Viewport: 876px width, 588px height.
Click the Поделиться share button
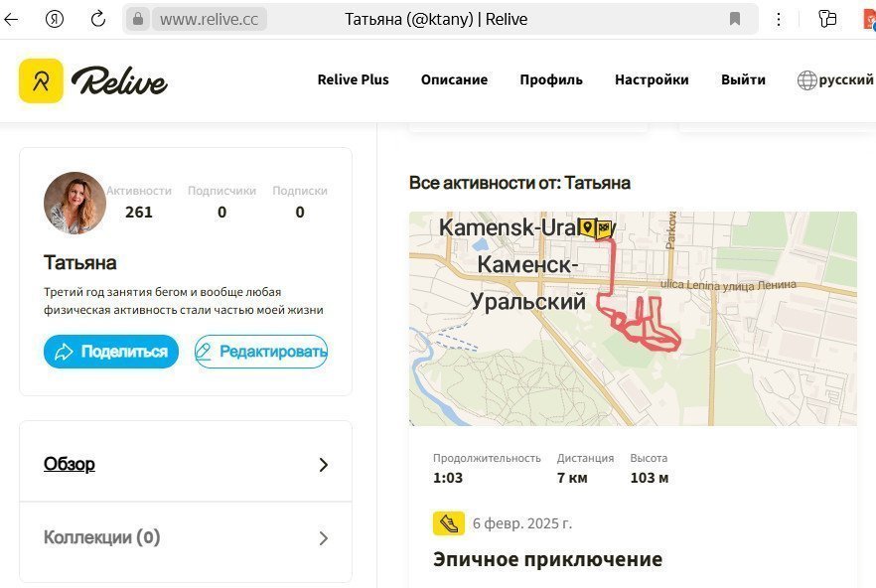[111, 352]
